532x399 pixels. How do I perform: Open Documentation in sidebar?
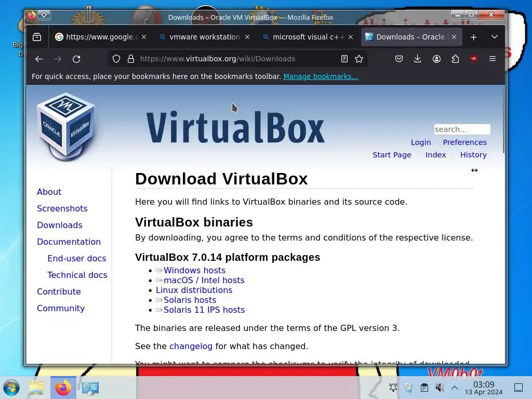[69, 242]
